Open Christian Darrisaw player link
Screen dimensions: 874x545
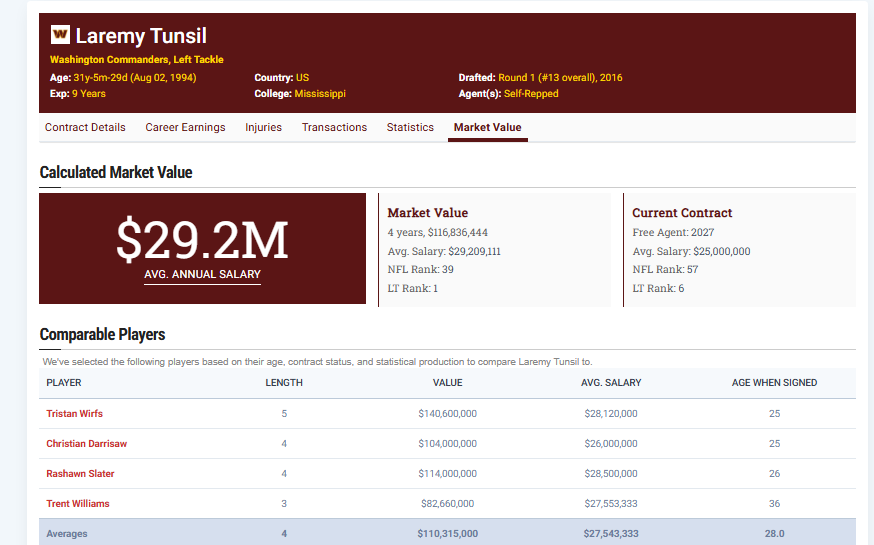(86, 444)
